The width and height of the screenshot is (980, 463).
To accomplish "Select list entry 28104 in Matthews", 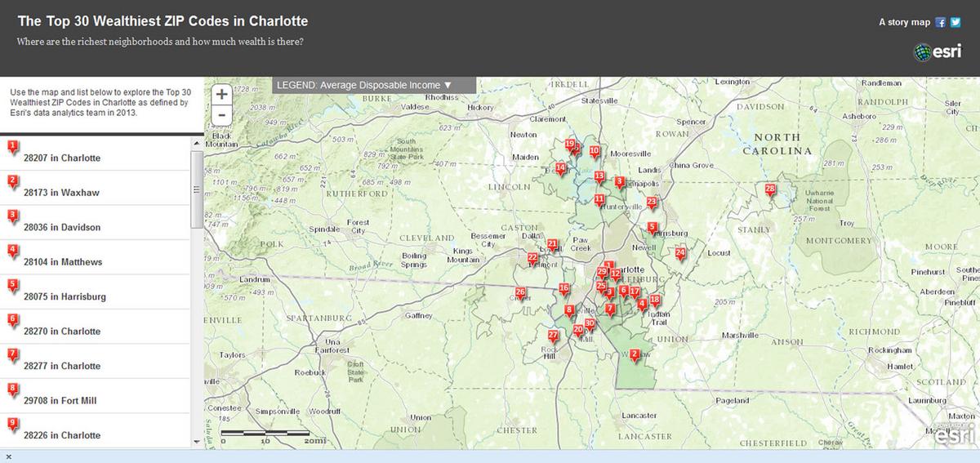I will pos(96,257).
